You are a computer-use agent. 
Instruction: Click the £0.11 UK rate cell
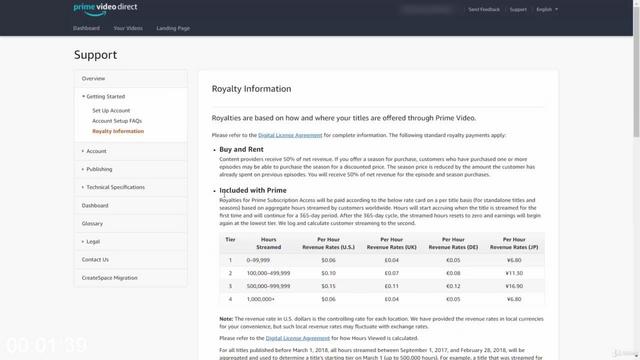click(x=391, y=286)
